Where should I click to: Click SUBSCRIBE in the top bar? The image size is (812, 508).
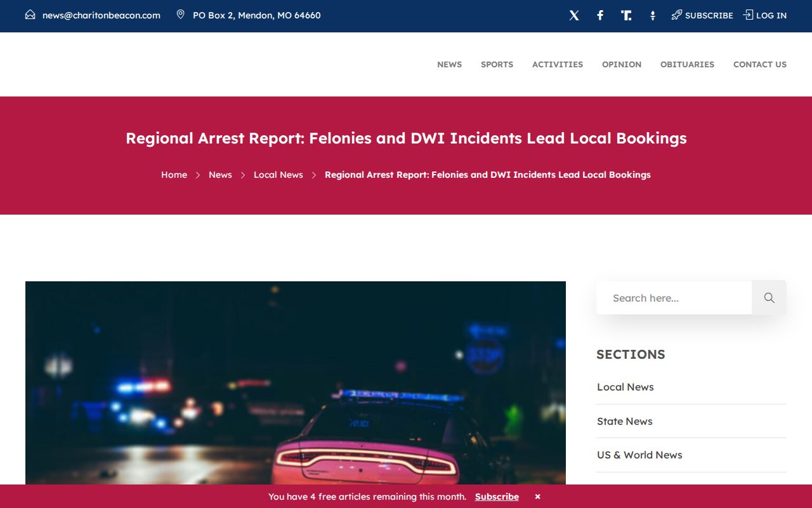709,15
